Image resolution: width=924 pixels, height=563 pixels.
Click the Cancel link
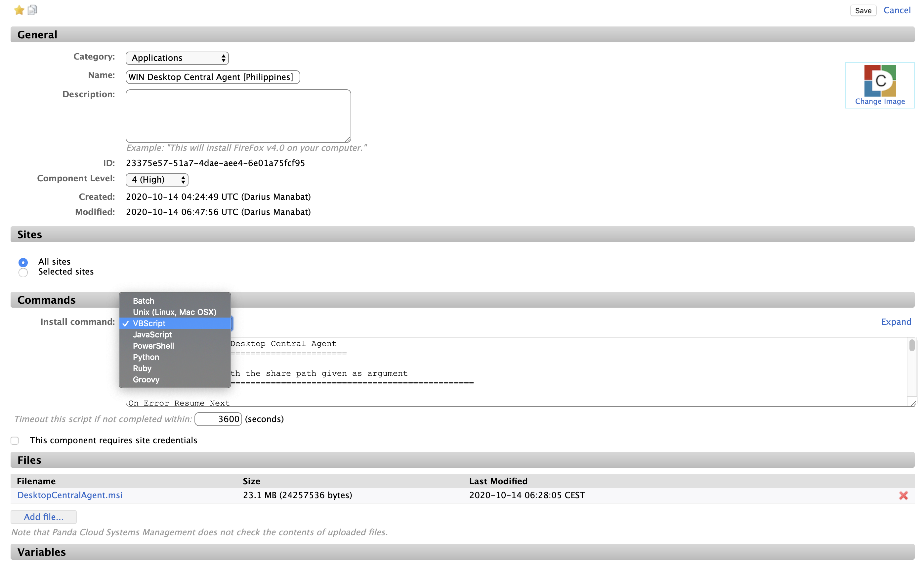tap(897, 11)
